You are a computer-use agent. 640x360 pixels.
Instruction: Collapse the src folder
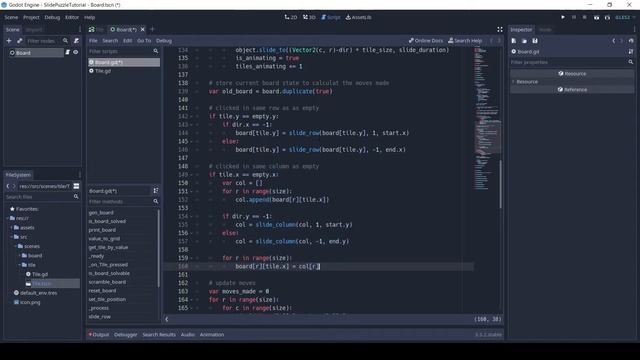tap(11, 237)
